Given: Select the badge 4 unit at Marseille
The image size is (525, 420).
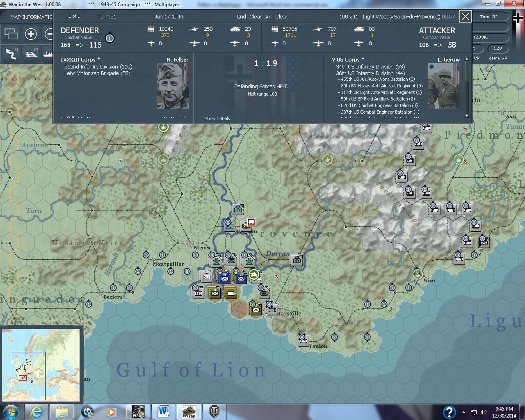Looking at the screenshot, I should click(272, 309).
